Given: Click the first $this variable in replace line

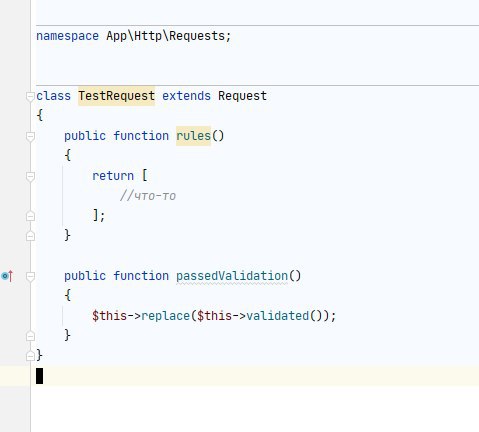Looking at the screenshot, I should click(x=110, y=316).
